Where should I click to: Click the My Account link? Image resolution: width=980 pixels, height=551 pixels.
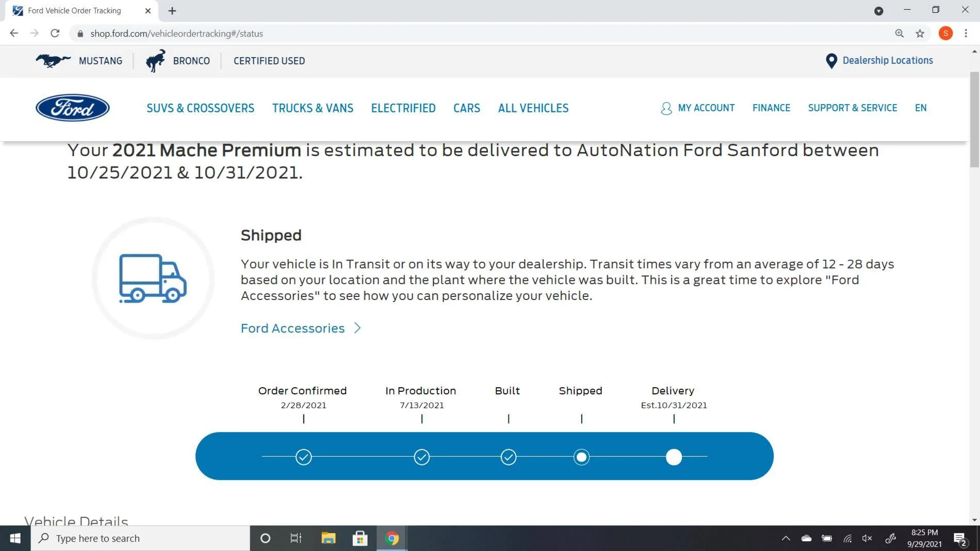click(706, 108)
